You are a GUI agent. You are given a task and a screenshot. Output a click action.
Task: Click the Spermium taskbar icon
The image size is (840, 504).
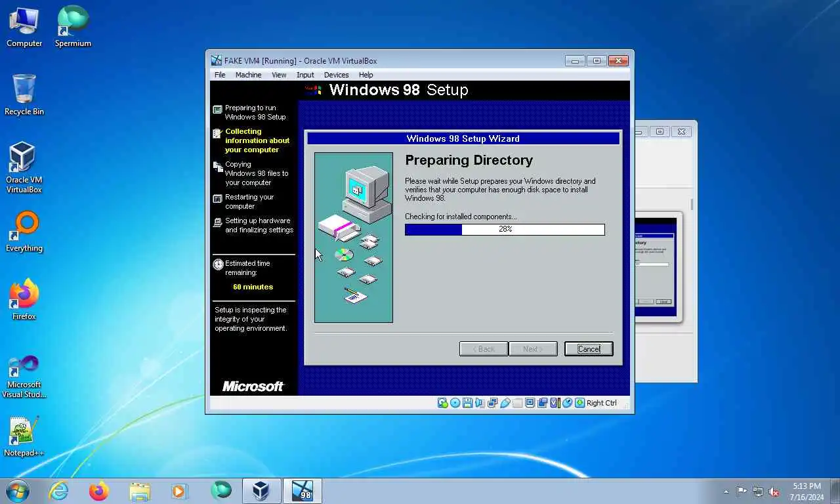tap(221, 491)
